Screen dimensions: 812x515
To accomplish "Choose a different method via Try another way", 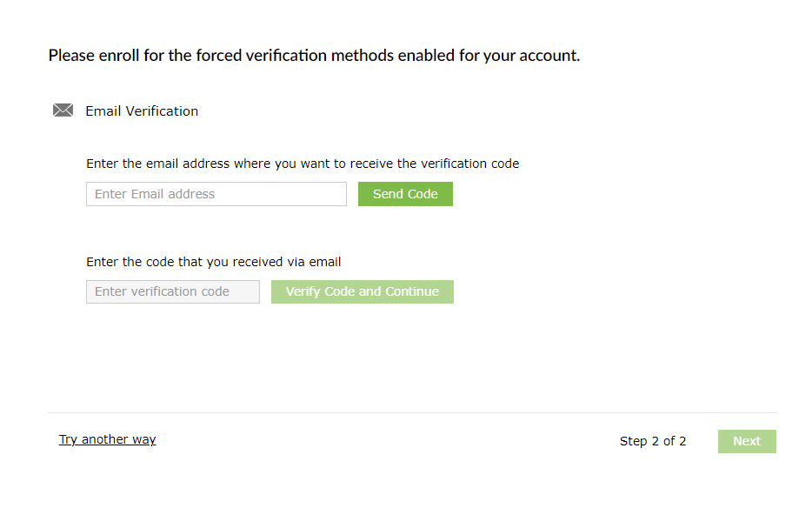I will 107,439.
